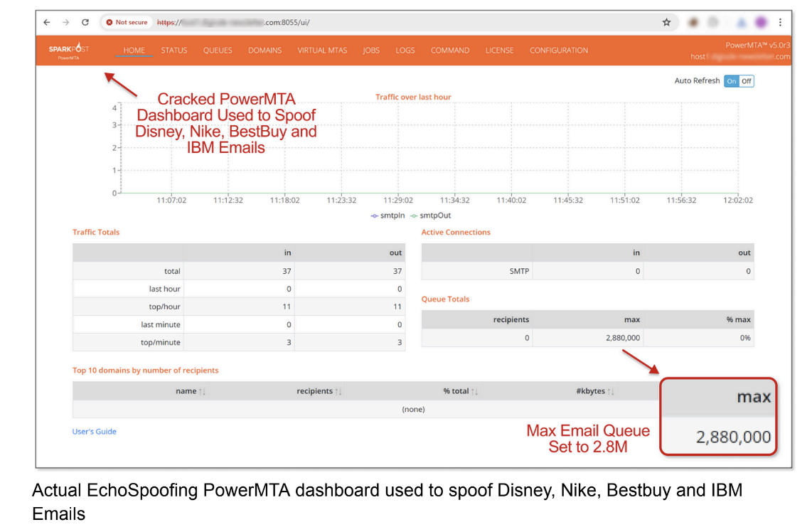The width and height of the screenshot is (812, 532).
Task: Select the last hour row label
Action: tap(165, 289)
